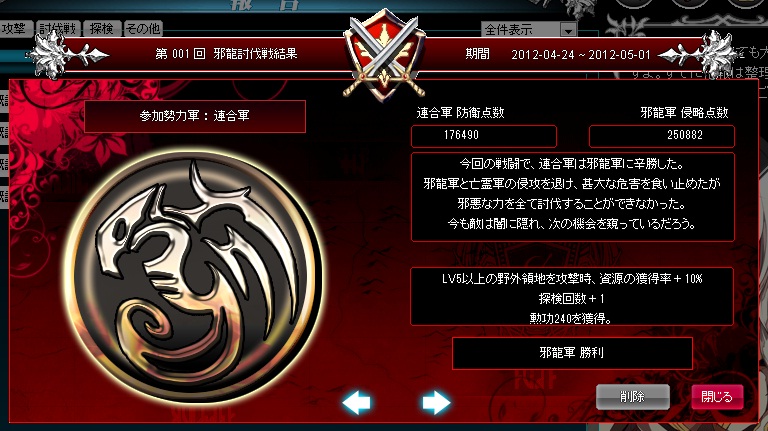The image size is (768, 431).
Task: Select the 全件表示 filter combo box
Action: click(x=528, y=30)
